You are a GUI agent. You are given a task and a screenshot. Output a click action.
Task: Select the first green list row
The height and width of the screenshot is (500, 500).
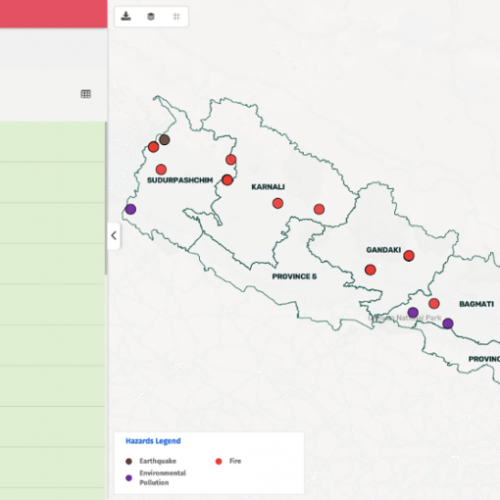[52, 142]
